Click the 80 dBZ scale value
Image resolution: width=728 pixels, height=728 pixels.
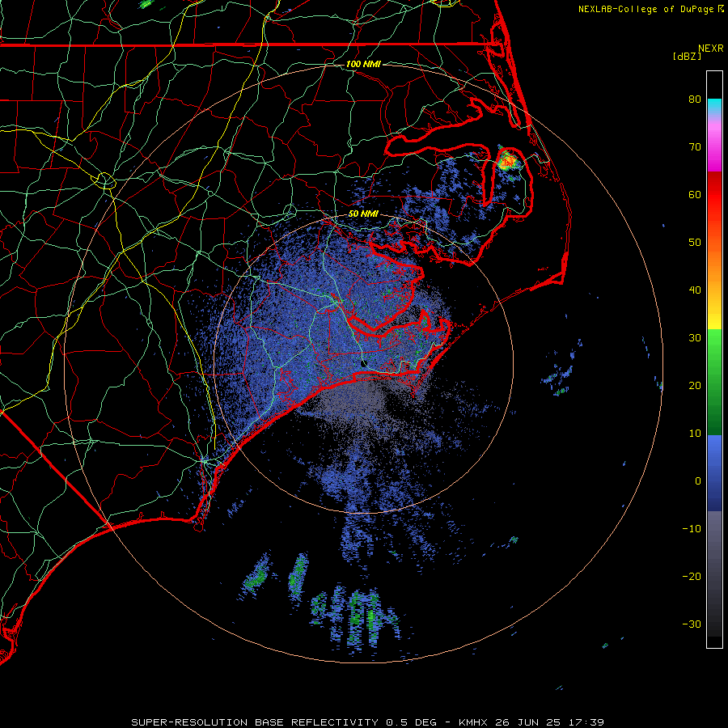pyautogui.click(x=695, y=99)
